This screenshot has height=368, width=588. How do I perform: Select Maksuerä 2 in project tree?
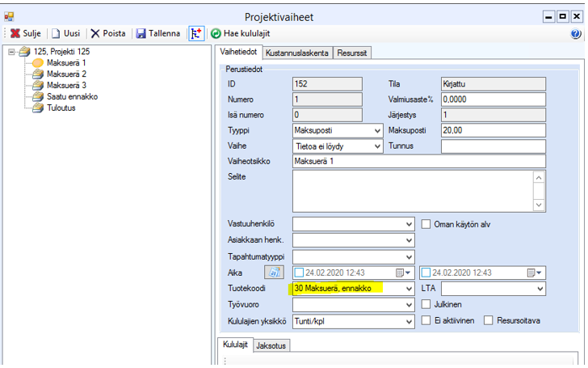(66, 74)
